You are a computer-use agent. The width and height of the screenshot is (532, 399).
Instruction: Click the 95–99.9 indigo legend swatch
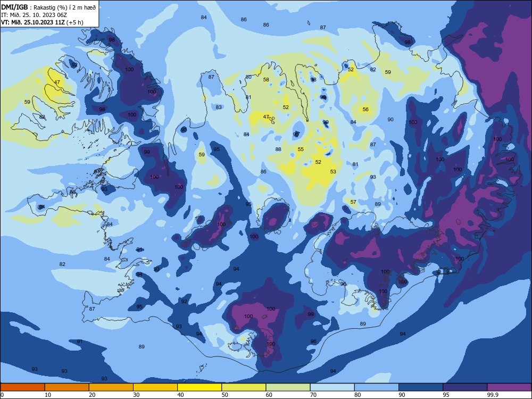click(465, 387)
